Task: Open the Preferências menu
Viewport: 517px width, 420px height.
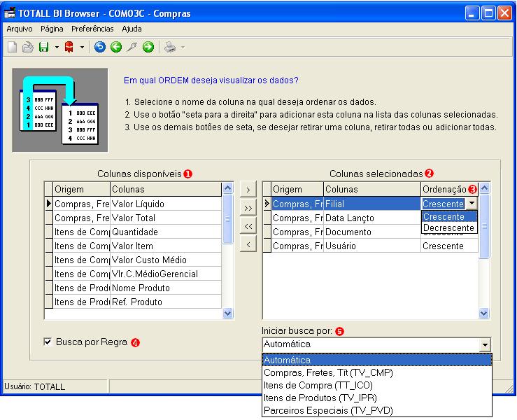Action: click(x=92, y=29)
